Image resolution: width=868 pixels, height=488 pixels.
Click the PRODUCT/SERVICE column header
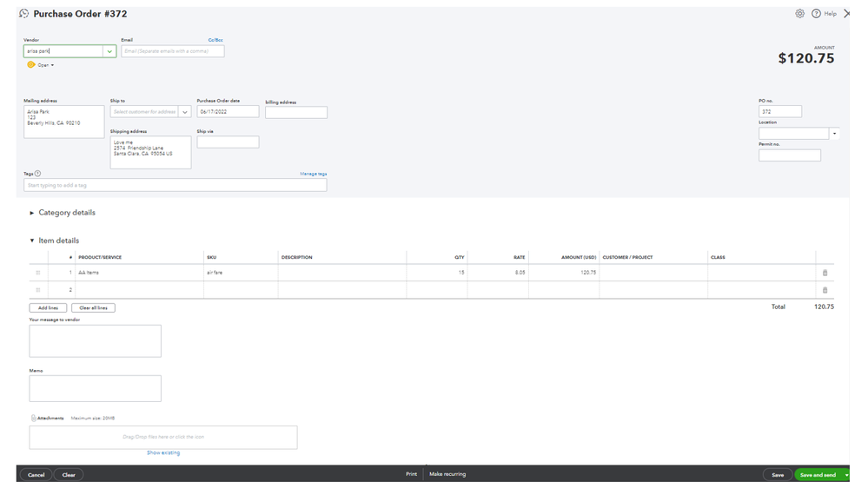click(100, 257)
